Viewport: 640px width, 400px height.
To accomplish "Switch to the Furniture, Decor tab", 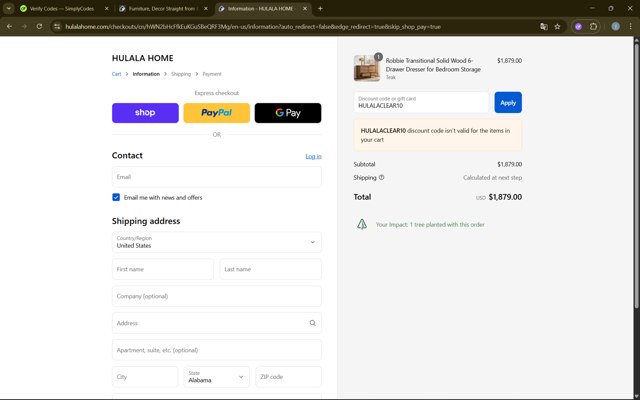I will pos(162,8).
